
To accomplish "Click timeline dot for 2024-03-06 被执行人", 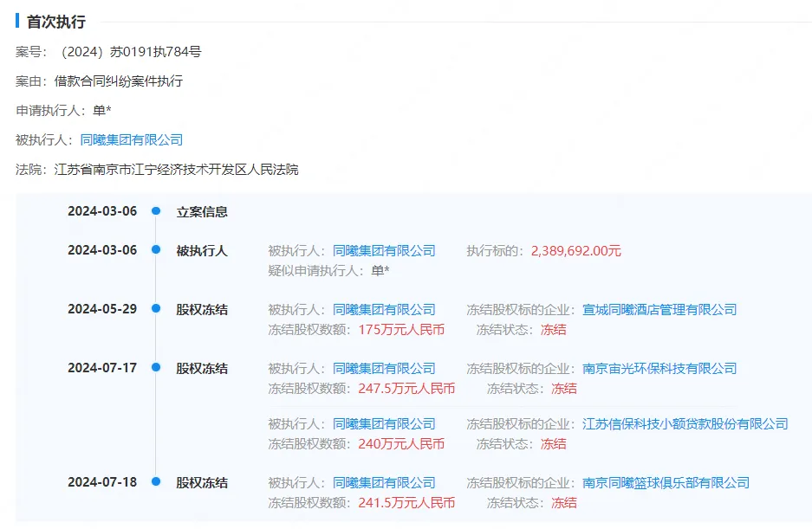I will tap(156, 249).
